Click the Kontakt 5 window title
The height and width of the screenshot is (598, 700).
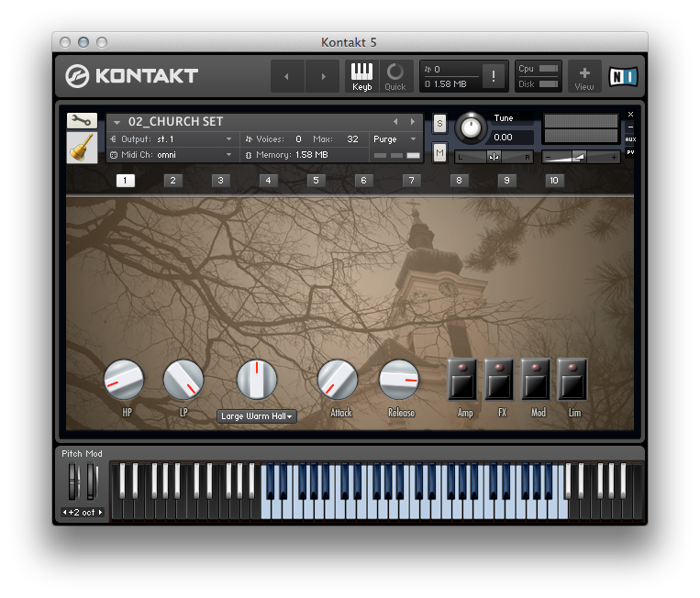tap(350, 42)
